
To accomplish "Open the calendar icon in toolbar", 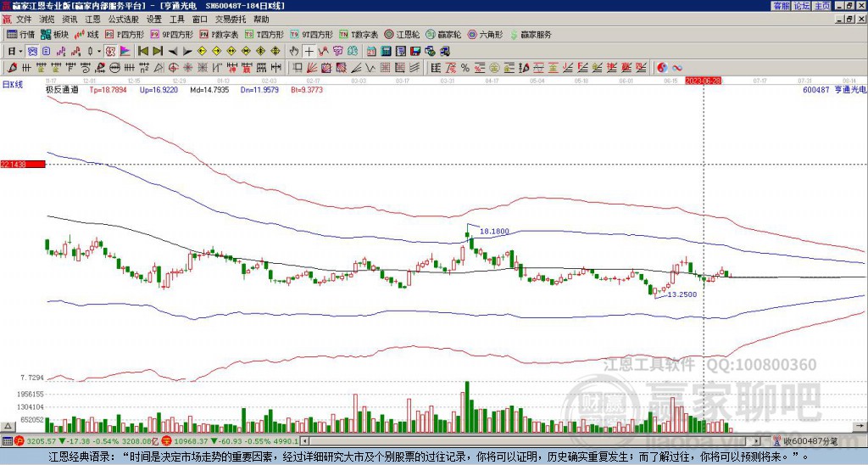I will [x=371, y=52].
